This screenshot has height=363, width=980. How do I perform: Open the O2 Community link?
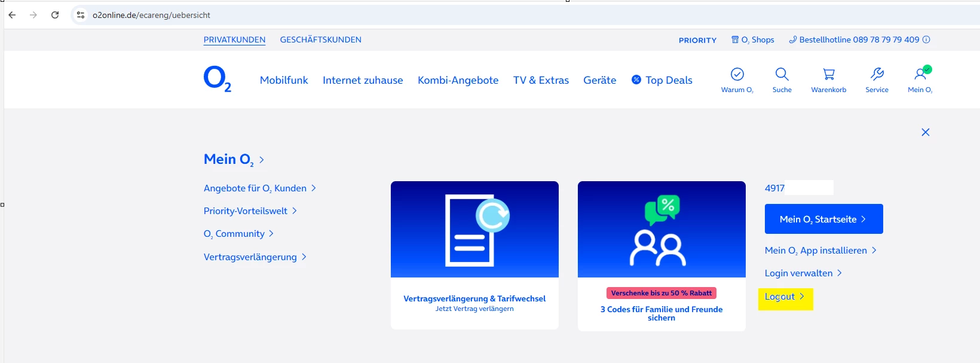[238, 234]
